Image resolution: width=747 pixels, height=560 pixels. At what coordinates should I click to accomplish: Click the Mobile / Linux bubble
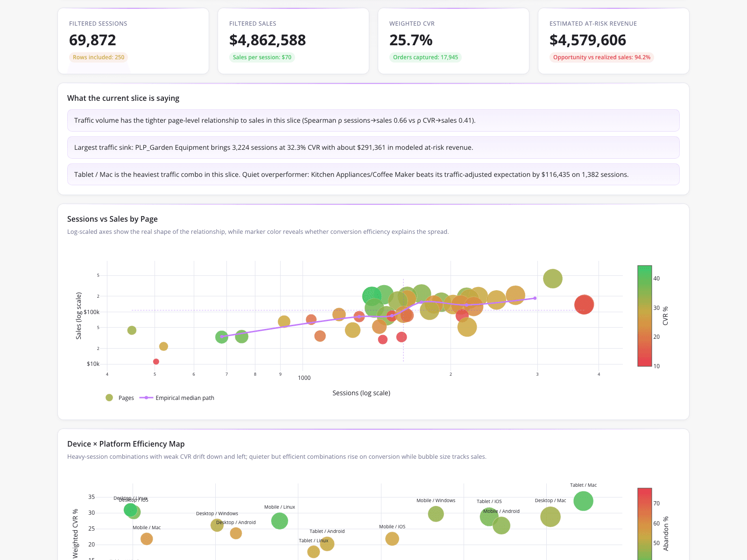coord(279,521)
